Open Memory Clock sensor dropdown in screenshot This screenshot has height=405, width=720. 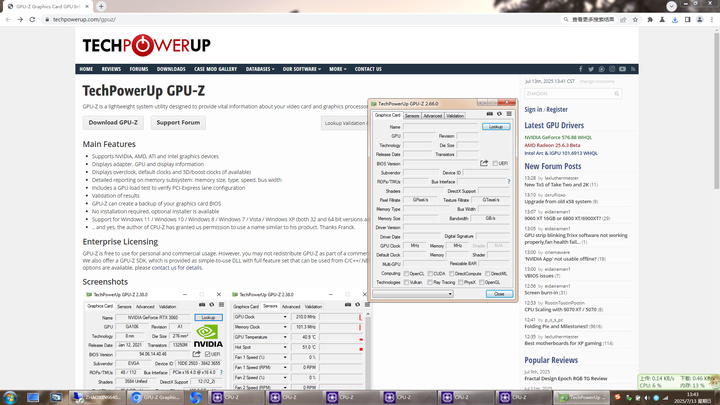point(285,327)
